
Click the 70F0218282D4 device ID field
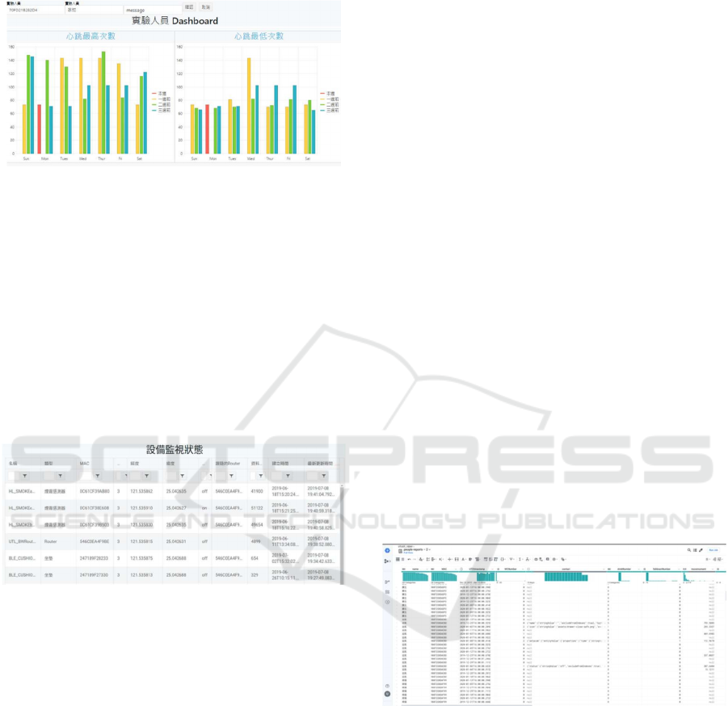coord(34,11)
